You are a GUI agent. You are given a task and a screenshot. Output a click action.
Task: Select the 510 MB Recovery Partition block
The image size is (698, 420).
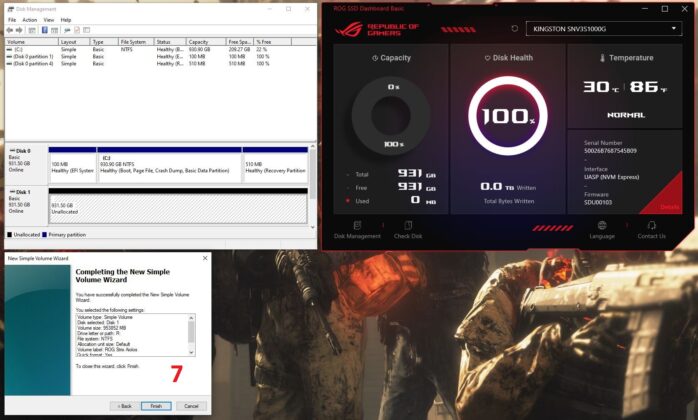(276, 165)
